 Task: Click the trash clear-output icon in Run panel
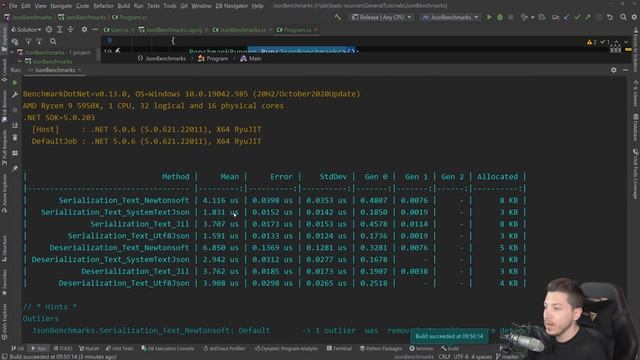[15, 138]
